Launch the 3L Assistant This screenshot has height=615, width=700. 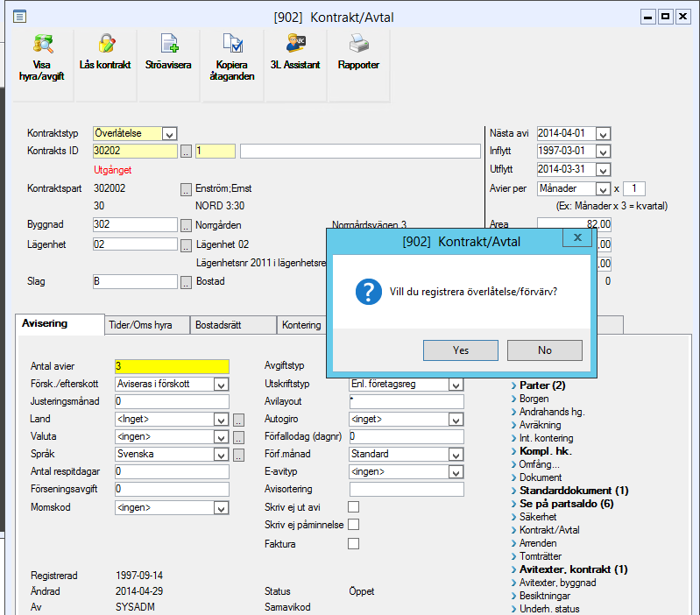click(x=295, y=44)
